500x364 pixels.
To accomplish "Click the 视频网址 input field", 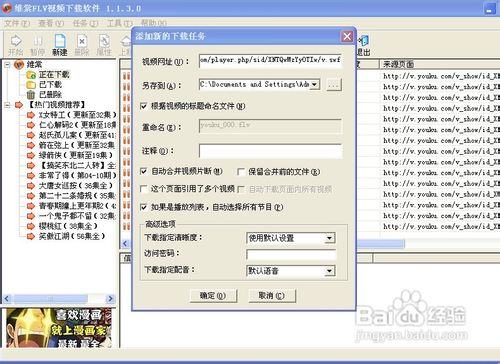I will click(x=270, y=61).
